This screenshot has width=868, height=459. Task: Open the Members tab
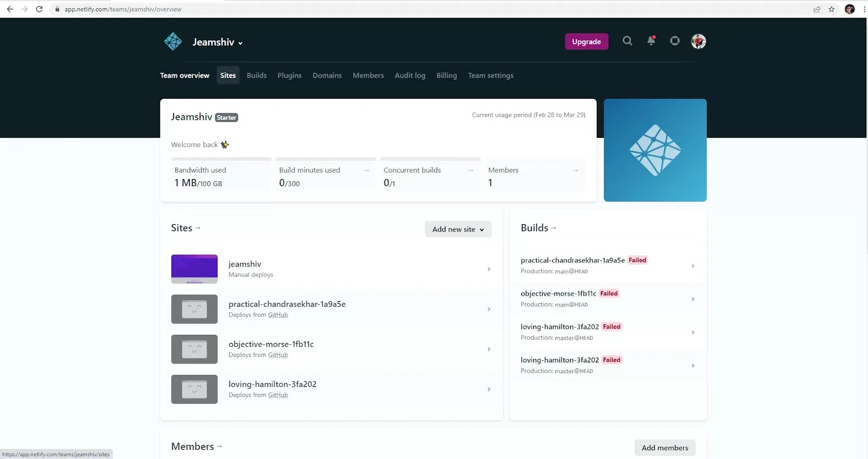click(x=368, y=75)
